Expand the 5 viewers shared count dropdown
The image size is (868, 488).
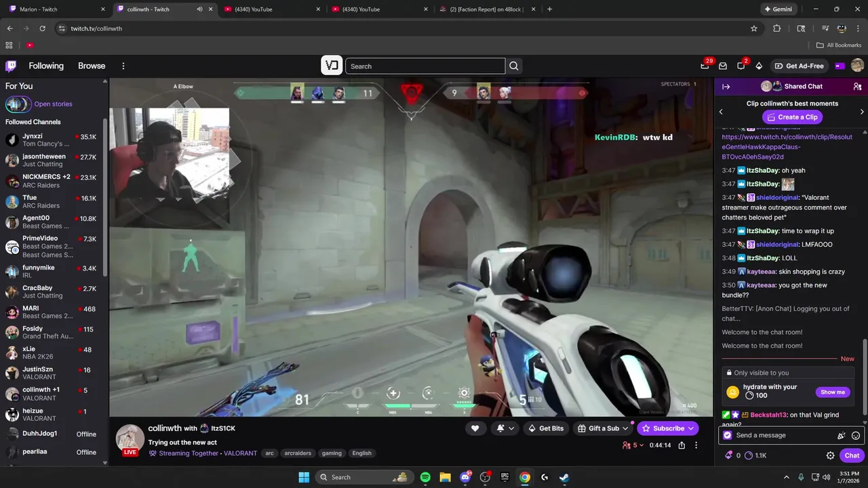pyautogui.click(x=635, y=445)
